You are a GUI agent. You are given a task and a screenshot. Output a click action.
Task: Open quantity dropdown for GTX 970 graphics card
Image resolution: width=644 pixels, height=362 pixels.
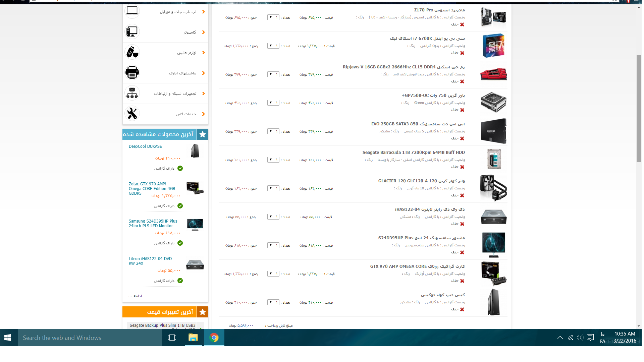click(x=273, y=274)
